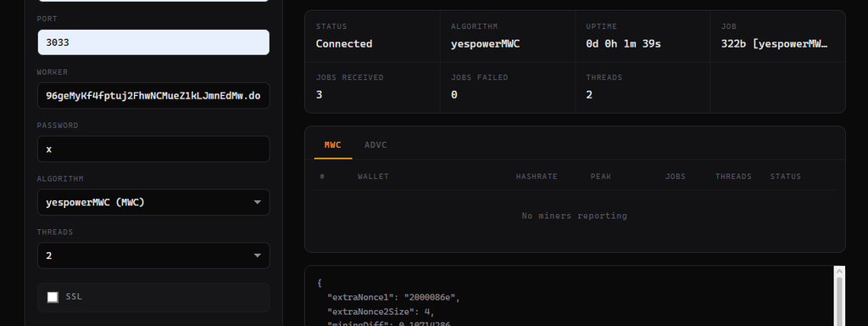
Task: Click the JOBS column header
Action: coord(676,177)
